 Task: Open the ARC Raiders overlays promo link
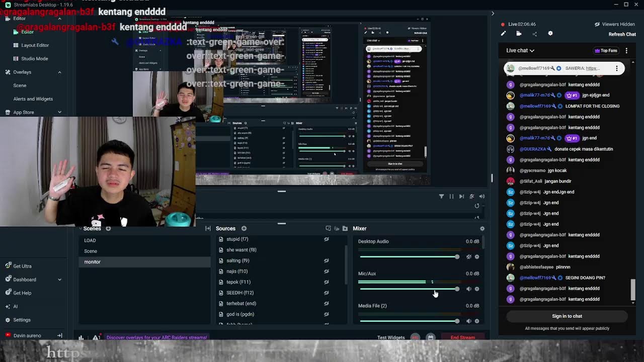tap(156, 338)
